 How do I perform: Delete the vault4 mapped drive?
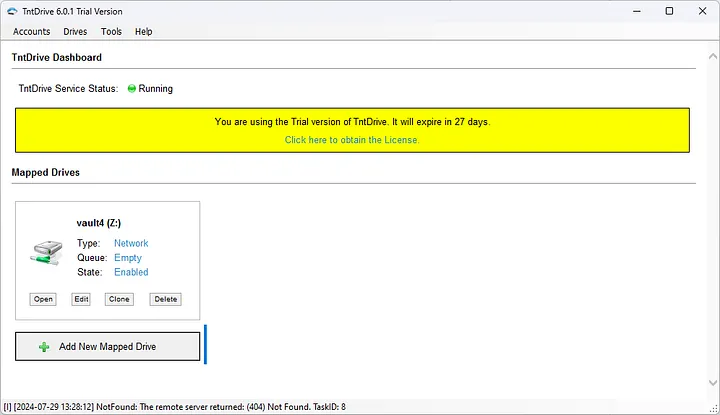pos(165,299)
